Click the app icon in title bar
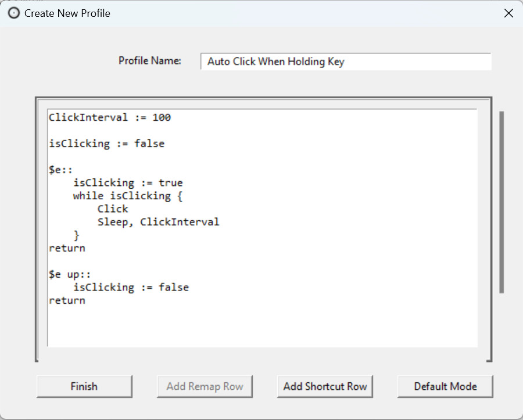523x420 pixels. point(14,13)
